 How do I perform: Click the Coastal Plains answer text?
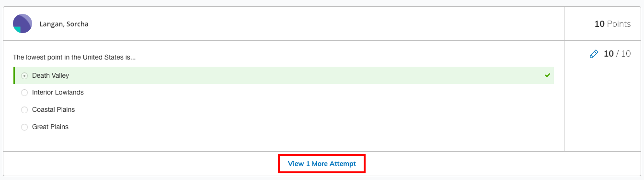tap(54, 109)
